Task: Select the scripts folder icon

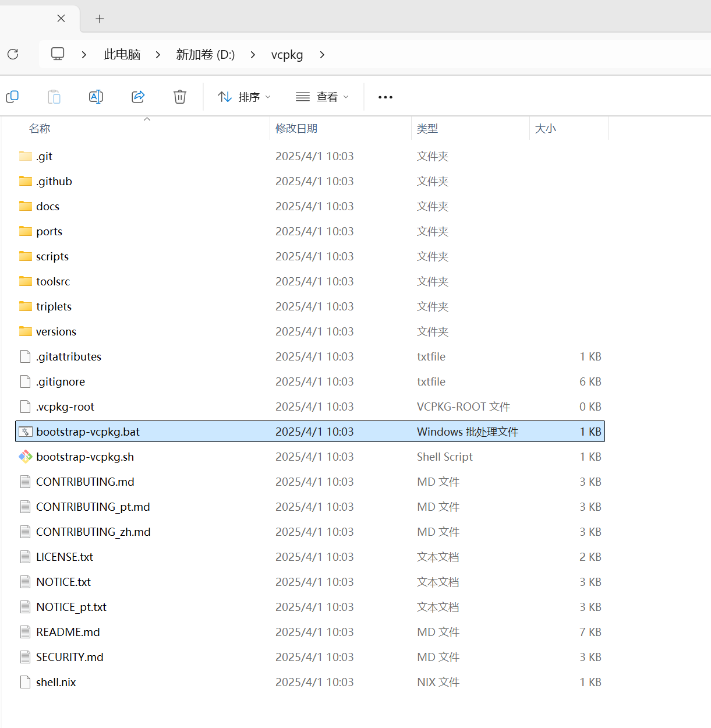Action: pyautogui.click(x=26, y=256)
